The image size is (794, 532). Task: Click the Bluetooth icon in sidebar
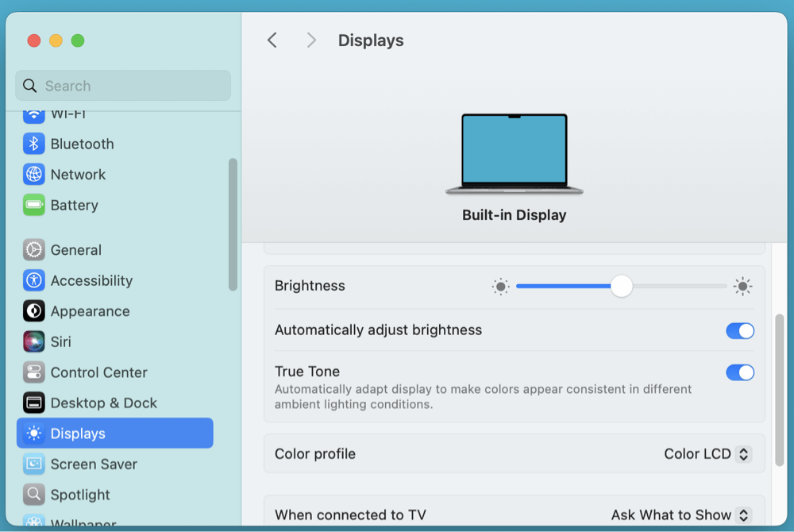click(33, 144)
